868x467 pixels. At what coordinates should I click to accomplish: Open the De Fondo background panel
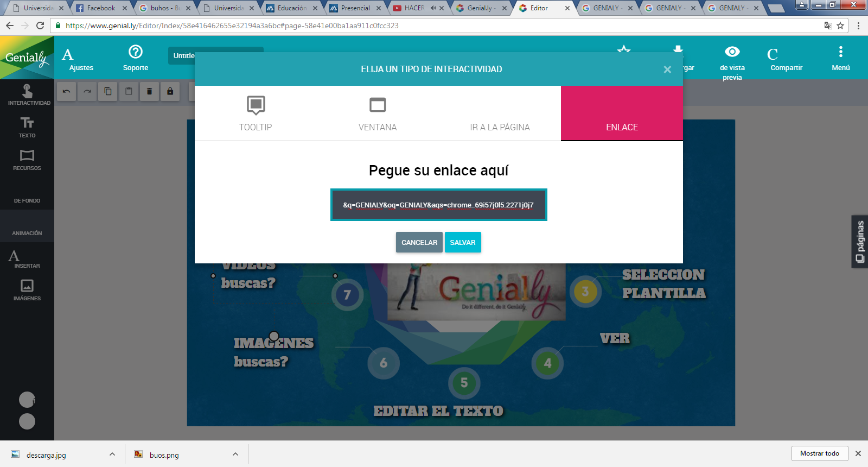[x=27, y=193]
